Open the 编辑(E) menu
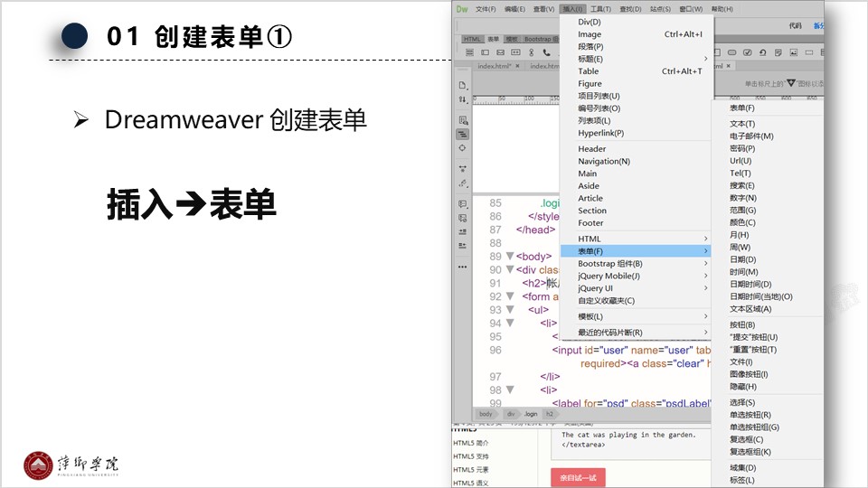868x488 pixels. pos(514,9)
